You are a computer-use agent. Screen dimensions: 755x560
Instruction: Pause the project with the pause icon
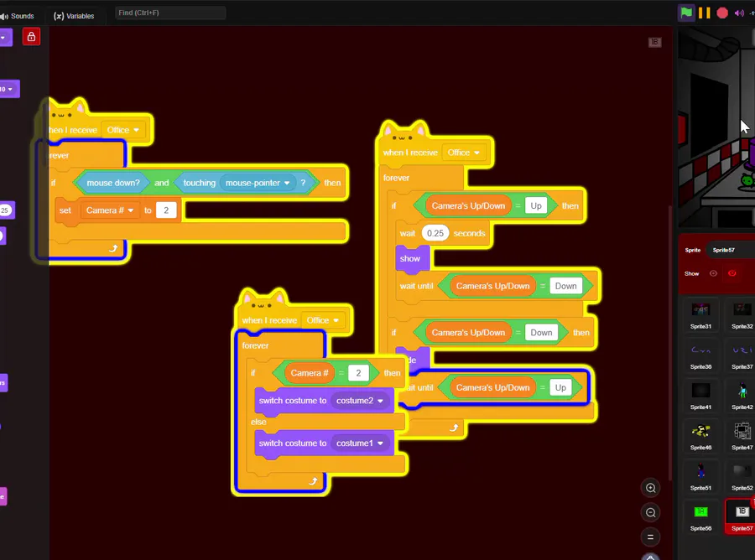point(705,13)
